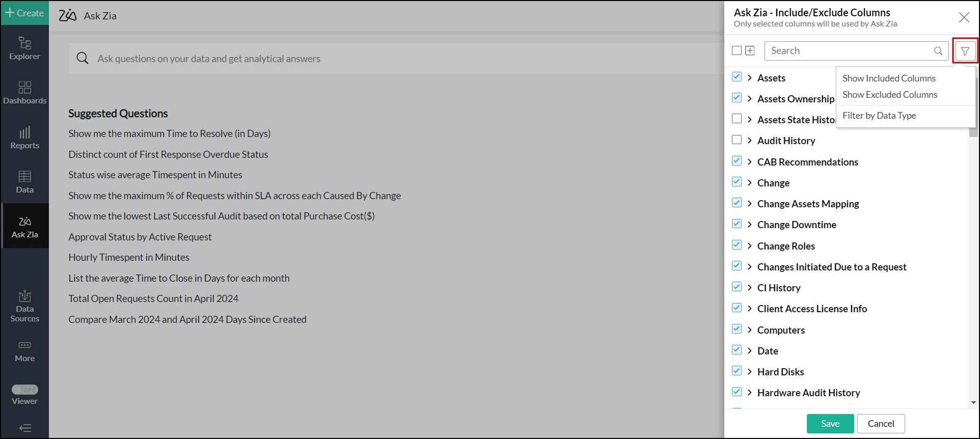980x439 pixels.
Task: Open the Data section icon
Action: (x=24, y=182)
